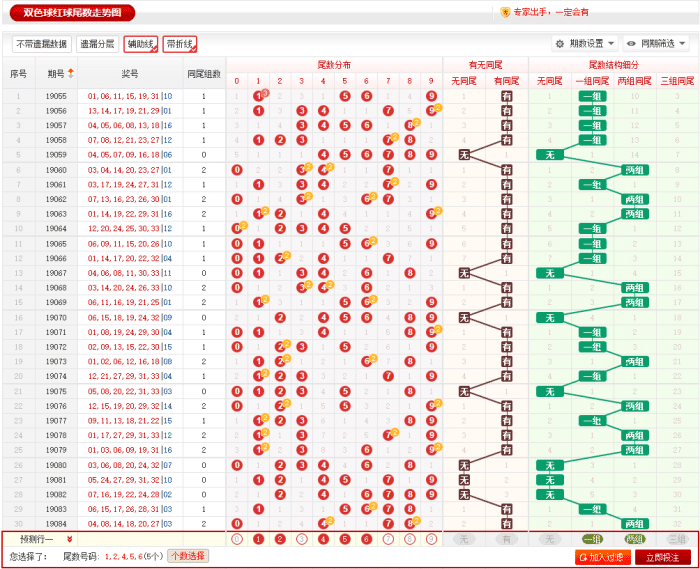This screenshot has height=569, width=700.
Task: Toggle the 带折线 option
Action: tap(179, 44)
